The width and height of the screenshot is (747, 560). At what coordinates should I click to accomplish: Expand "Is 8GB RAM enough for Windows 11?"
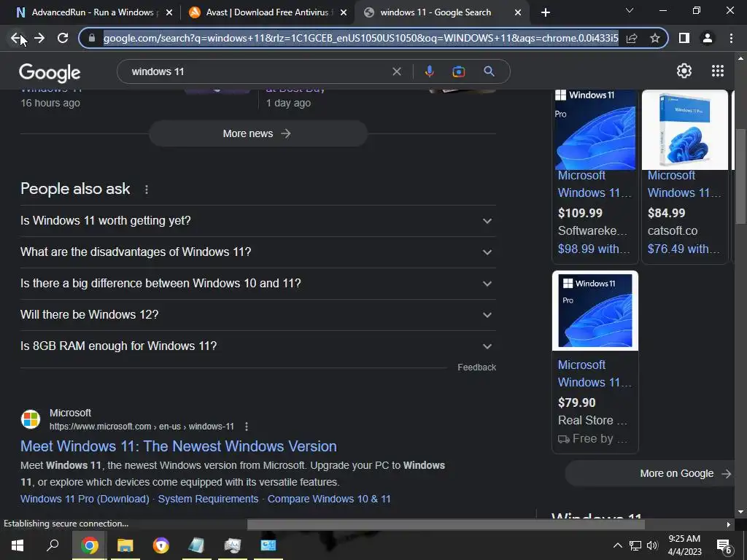pyautogui.click(x=258, y=346)
